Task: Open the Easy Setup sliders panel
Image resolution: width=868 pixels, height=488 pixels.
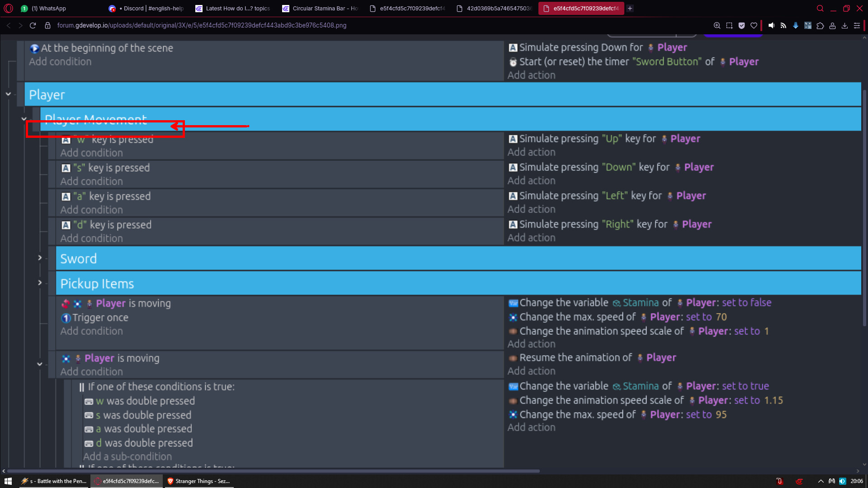Action: pos(857,26)
